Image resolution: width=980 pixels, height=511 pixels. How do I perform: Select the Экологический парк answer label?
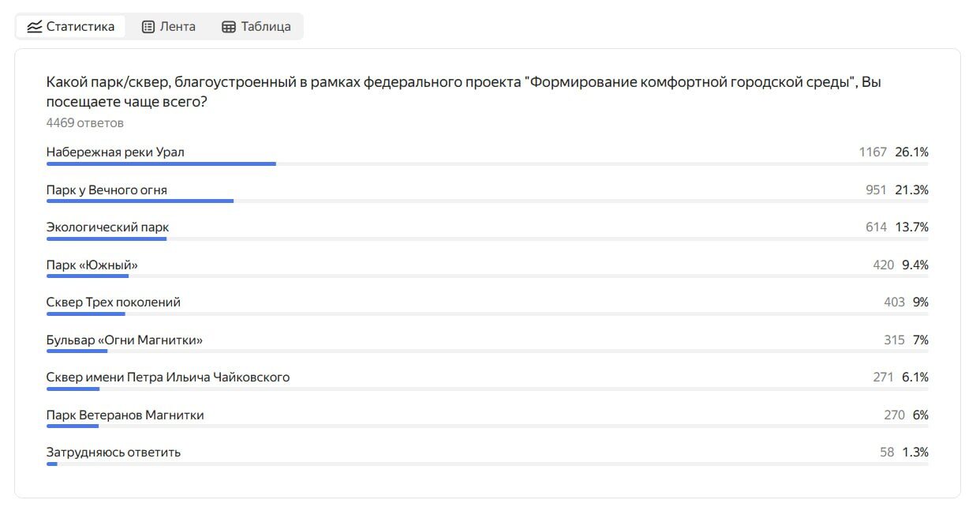point(107,227)
